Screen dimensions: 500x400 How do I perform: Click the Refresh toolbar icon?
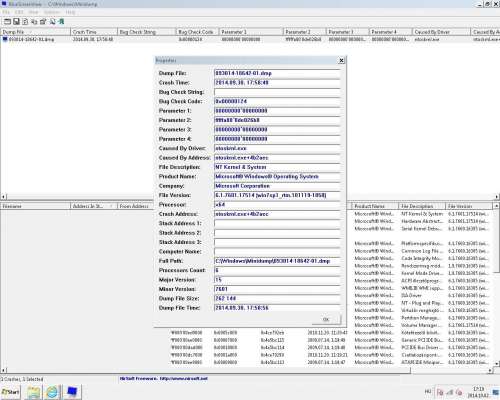point(25,22)
